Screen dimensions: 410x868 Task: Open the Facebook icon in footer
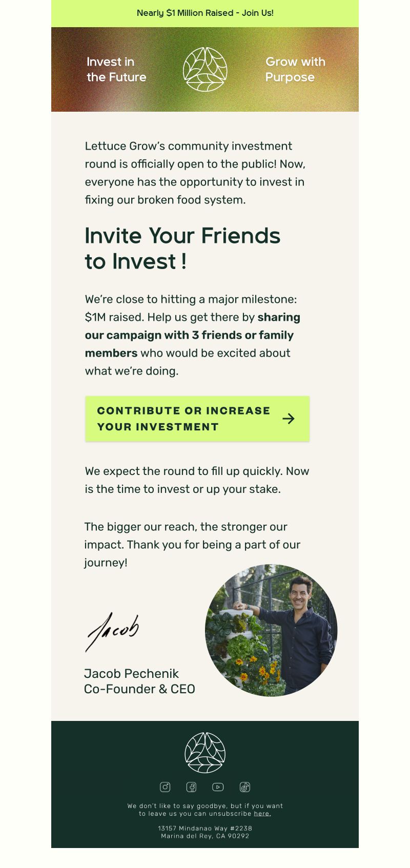pos(191,787)
